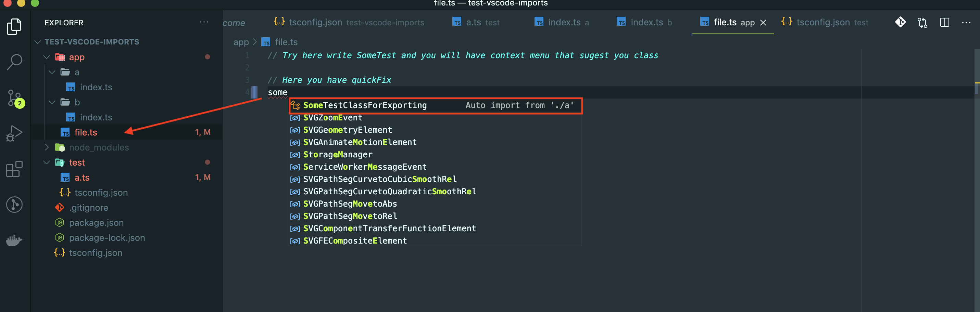Open the Run and Debug view

[14, 133]
